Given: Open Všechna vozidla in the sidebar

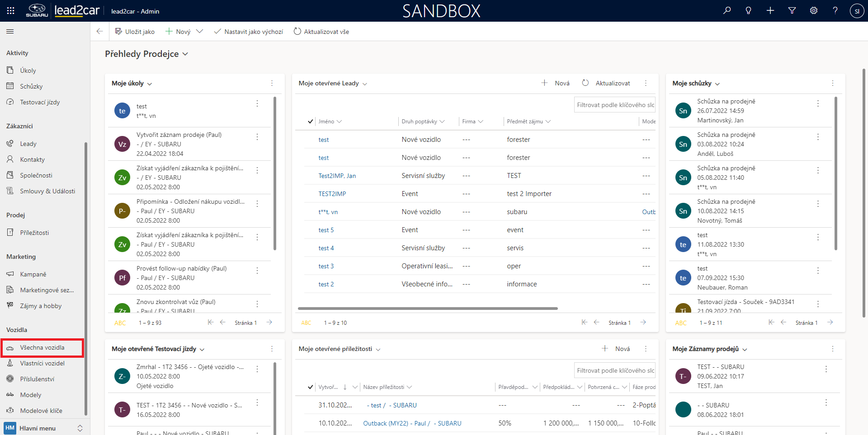Looking at the screenshot, I should (x=42, y=348).
